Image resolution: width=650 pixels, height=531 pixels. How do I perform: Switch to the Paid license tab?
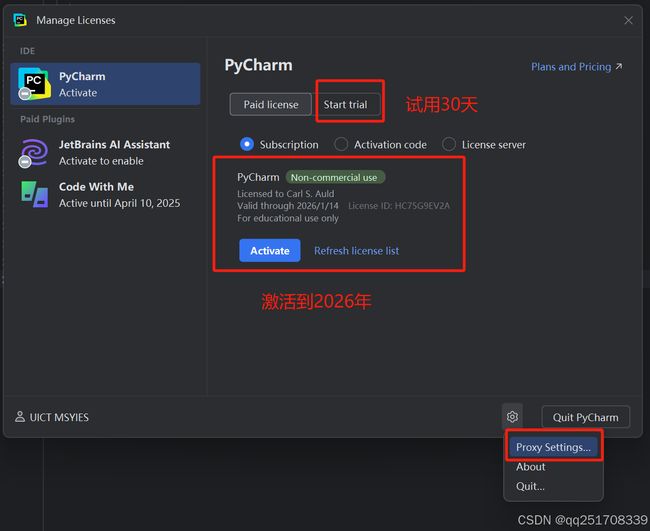point(271,104)
